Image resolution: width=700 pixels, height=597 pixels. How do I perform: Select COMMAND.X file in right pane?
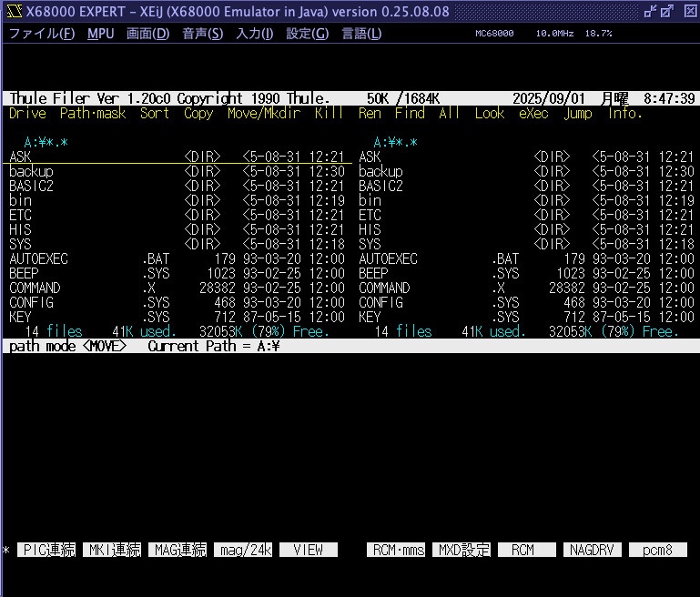pos(384,288)
